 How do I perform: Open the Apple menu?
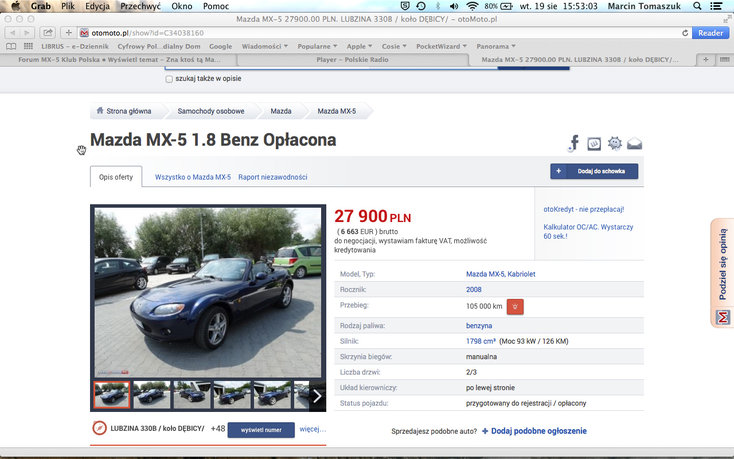[x=16, y=6]
